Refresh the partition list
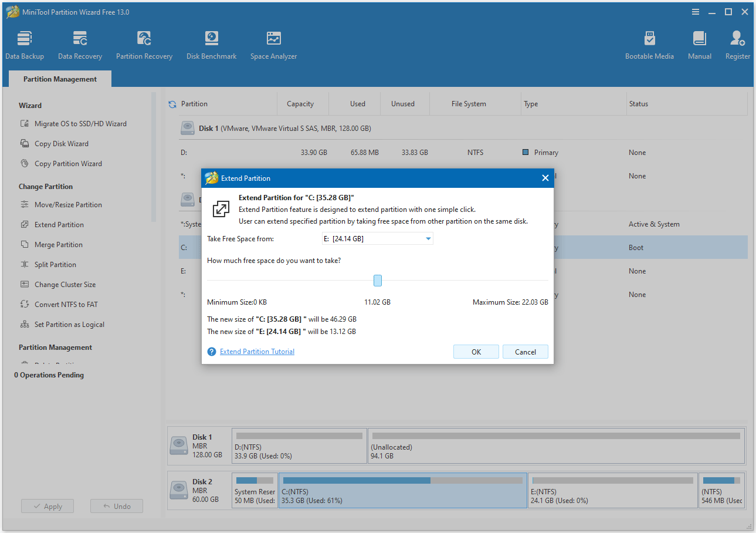This screenshot has height=533, width=756. pyautogui.click(x=172, y=103)
